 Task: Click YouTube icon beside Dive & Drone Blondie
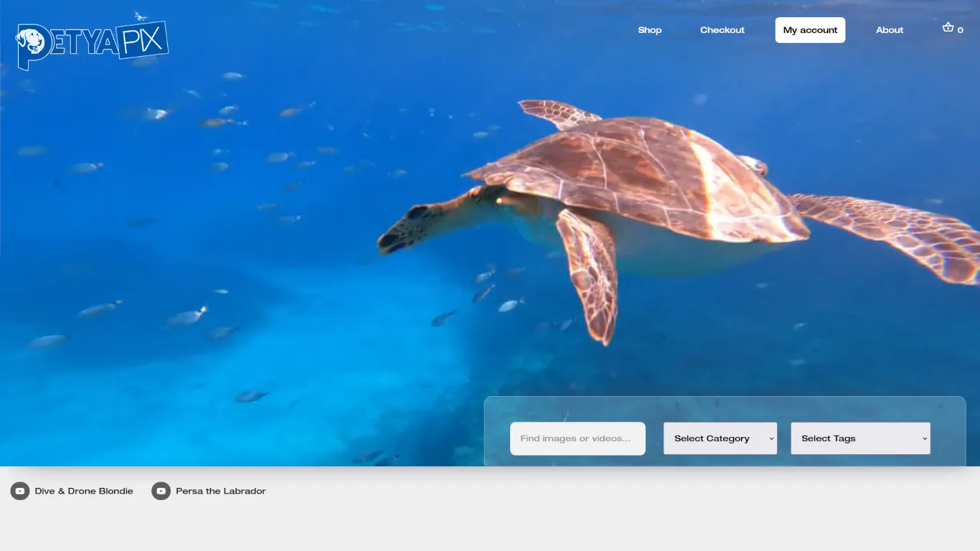coord(20,491)
